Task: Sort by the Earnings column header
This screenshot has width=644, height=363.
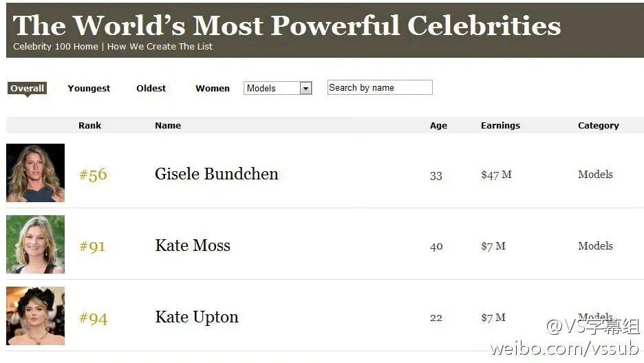Action: [x=500, y=126]
